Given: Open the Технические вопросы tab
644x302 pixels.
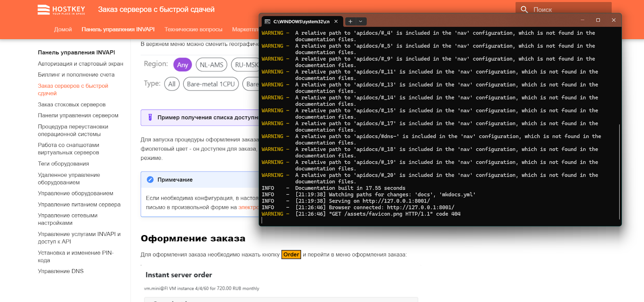Looking at the screenshot, I should 193,29.
